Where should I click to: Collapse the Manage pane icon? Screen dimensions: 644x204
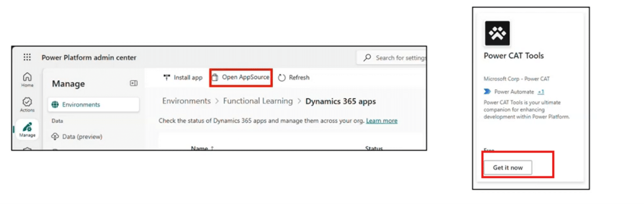(133, 83)
